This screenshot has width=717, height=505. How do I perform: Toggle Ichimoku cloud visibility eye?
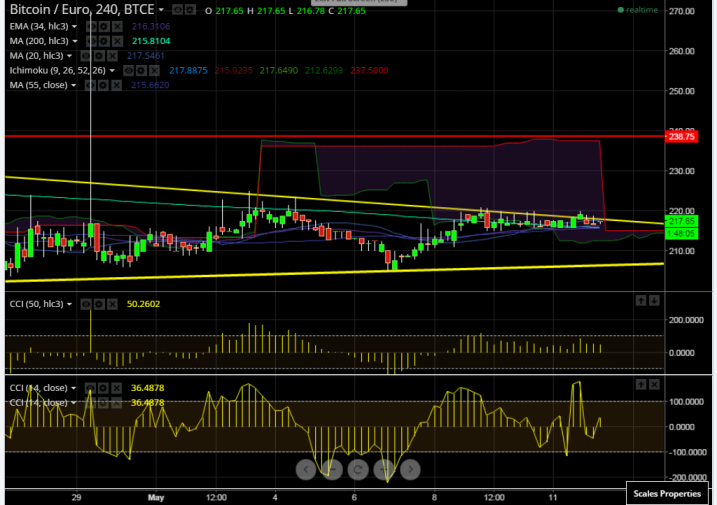(x=128, y=70)
